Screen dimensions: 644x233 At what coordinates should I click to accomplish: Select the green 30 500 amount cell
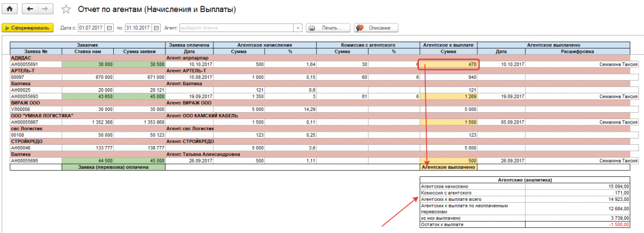pos(139,64)
